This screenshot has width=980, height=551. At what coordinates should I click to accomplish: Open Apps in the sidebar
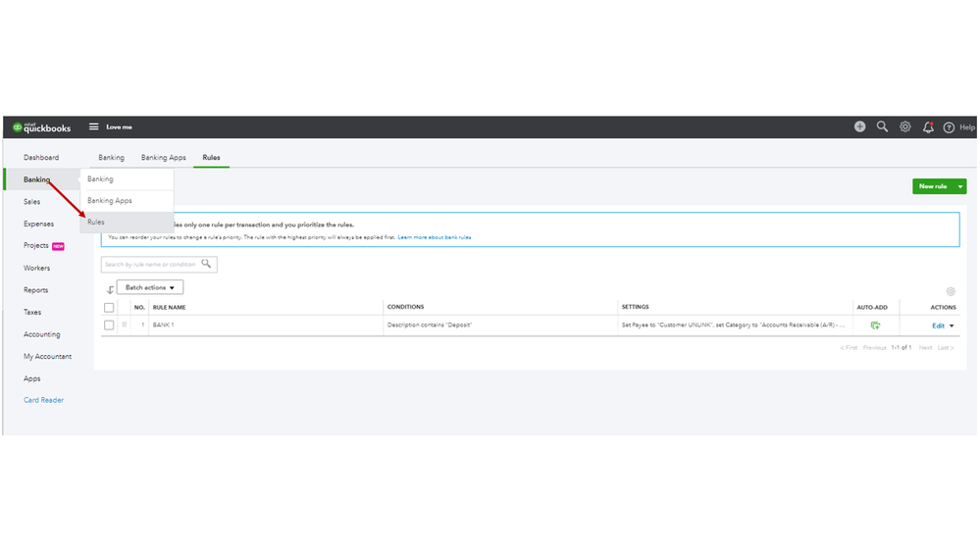31,378
